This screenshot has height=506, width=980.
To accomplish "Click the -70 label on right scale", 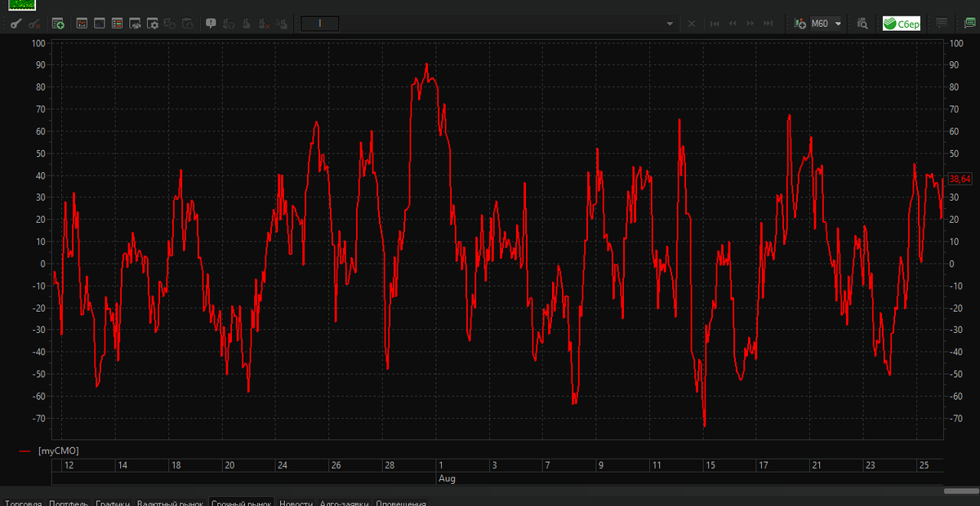I will (956, 419).
